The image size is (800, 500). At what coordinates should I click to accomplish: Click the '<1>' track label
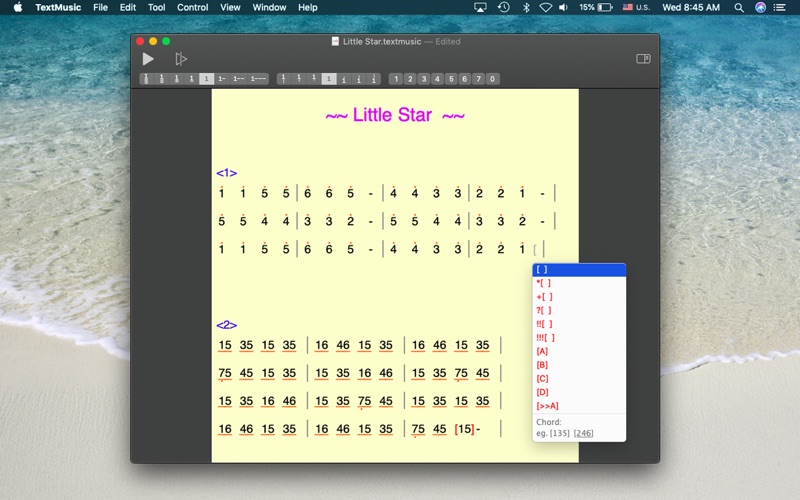227,173
